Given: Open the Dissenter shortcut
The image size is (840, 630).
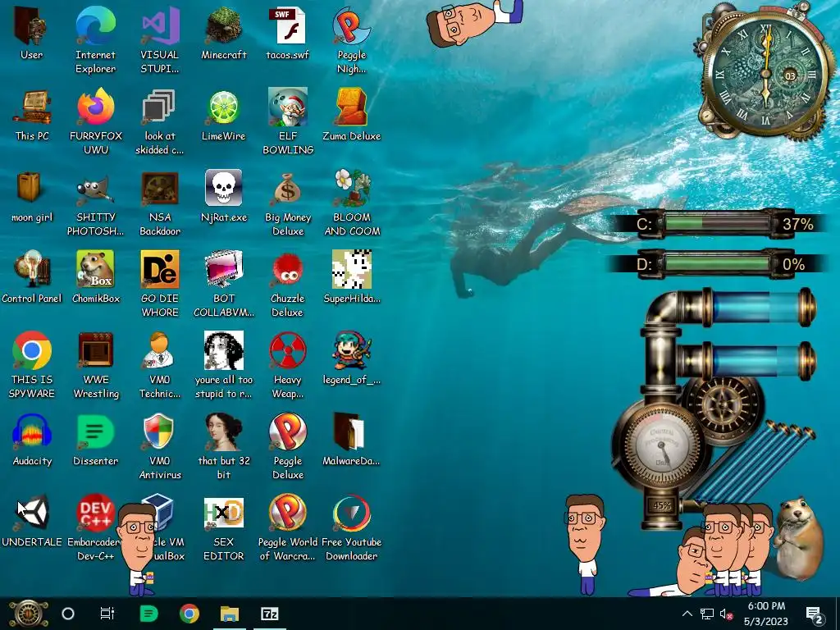Looking at the screenshot, I should pyautogui.click(x=95, y=441).
